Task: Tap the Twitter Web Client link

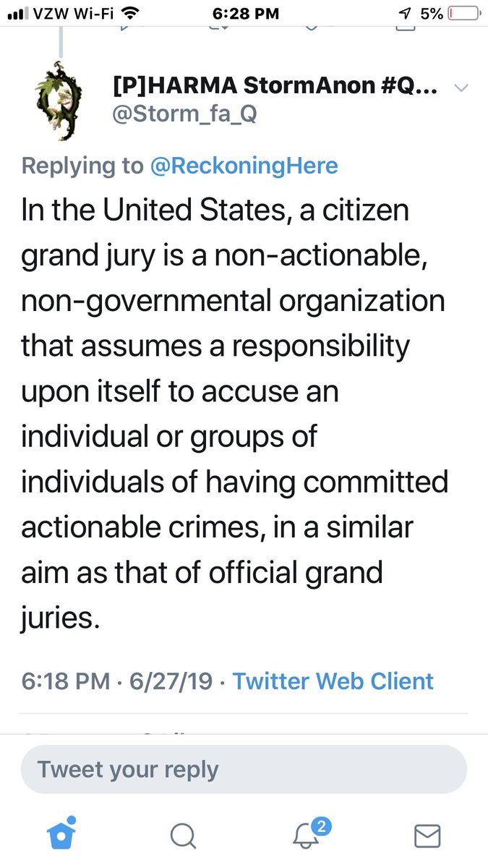Action: click(333, 681)
